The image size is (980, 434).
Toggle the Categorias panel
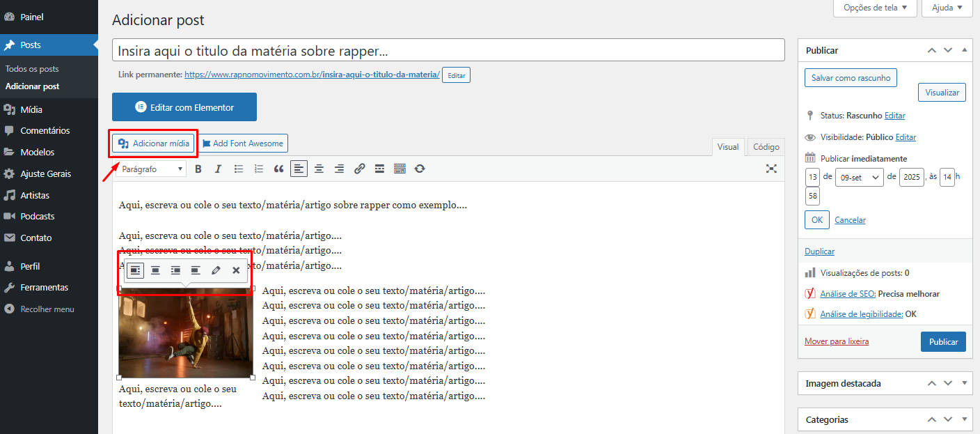(x=964, y=419)
